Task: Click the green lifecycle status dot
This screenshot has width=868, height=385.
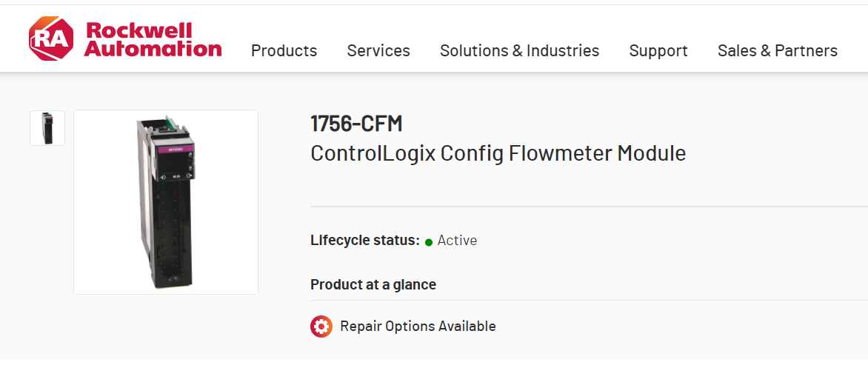Action: [x=429, y=242]
